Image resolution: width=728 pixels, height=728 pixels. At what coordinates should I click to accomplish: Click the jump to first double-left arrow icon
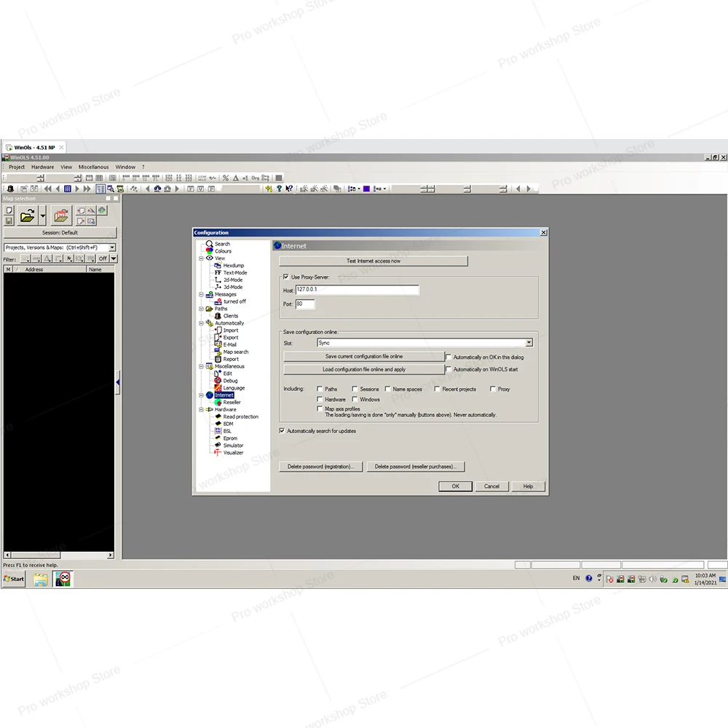tap(48, 189)
